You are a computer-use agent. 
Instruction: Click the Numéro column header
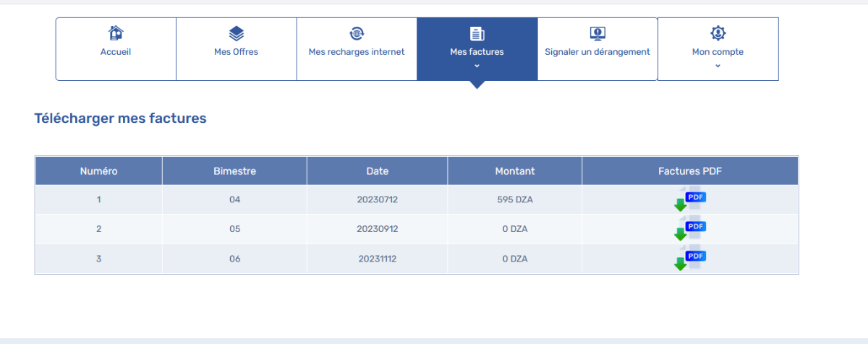[98, 171]
